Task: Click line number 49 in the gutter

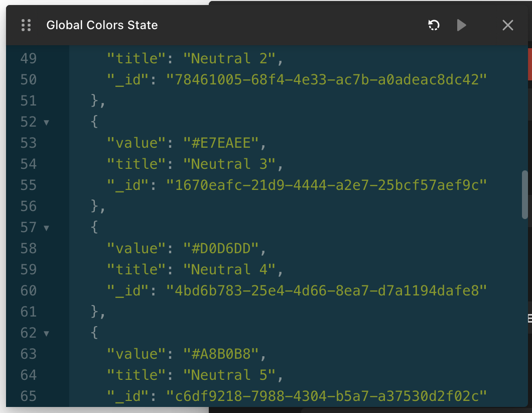Action: (x=29, y=59)
